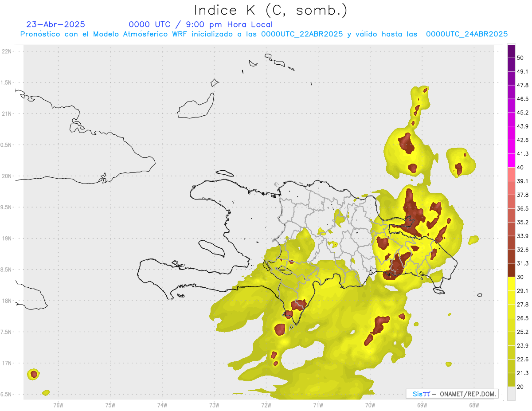
Task: Click the longitude label '70W'
Action: tap(370, 405)
